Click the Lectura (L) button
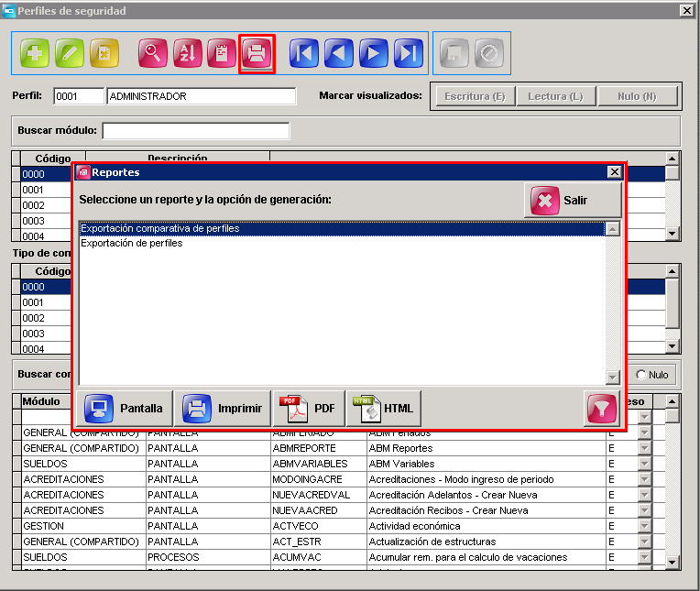The width and height of the screenshot is (700, 591). pos(556,96)
